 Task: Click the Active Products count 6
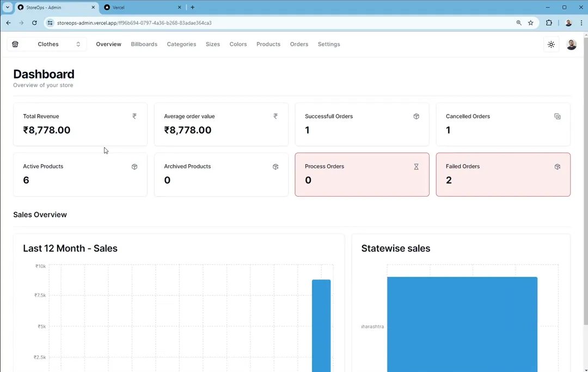[26, 180]
